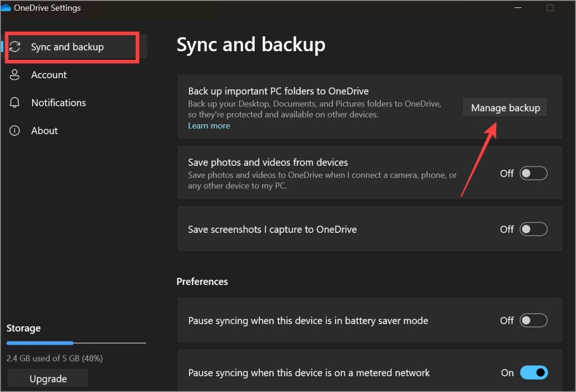Click the Preferences section heading
The height and width of the screenshot is (392, 576).
coord(202,281)
